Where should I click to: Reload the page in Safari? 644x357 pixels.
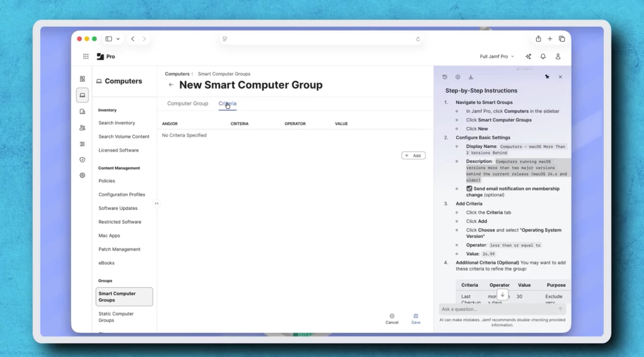point(418,39)
